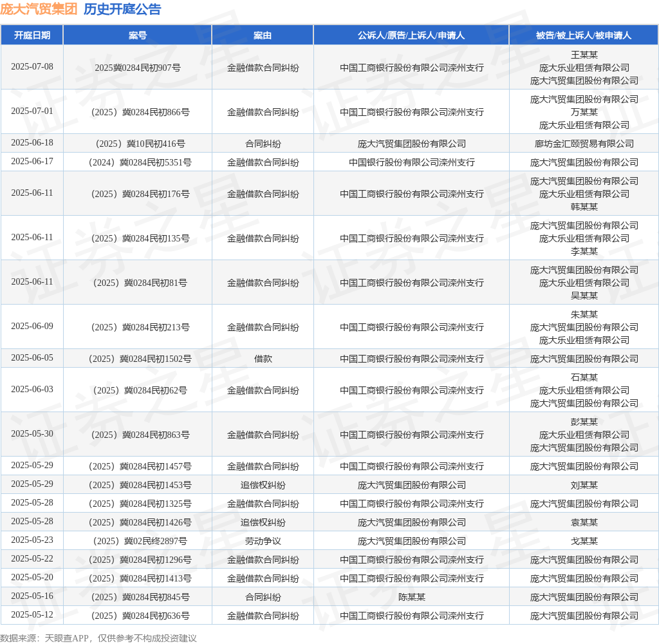The width and height of the screenshot is (659, 644).
Task: Click case number 2025冀0284民初907号
Action: [x=138, y=68]
